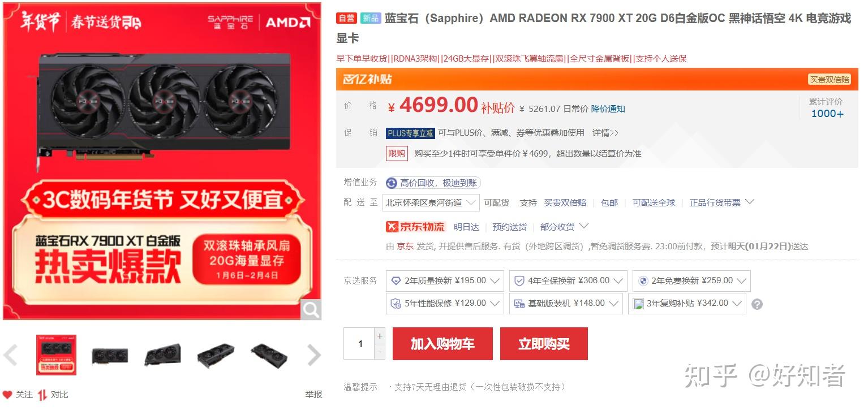Open the 降价通知 price alert link
868x411 pixels.
click(608, 109)
